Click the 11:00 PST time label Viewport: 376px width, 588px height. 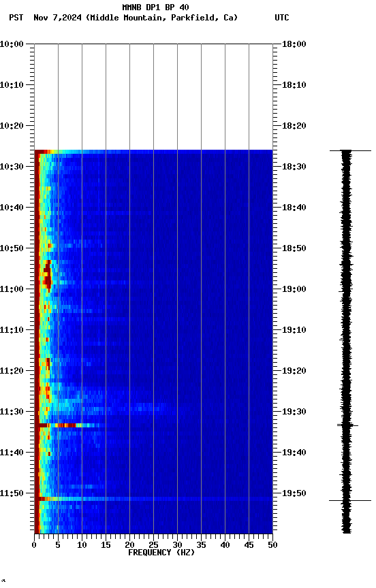coord(12,289)
